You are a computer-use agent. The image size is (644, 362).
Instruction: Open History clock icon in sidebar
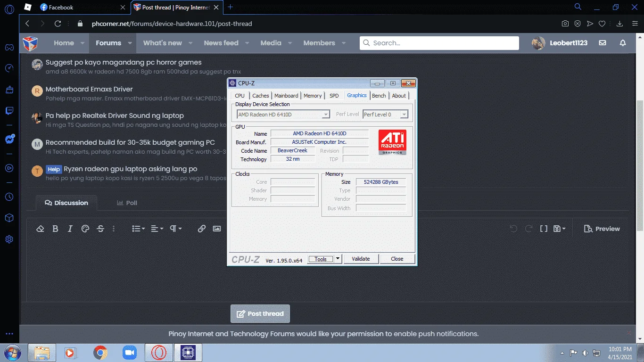pos(9,197)
